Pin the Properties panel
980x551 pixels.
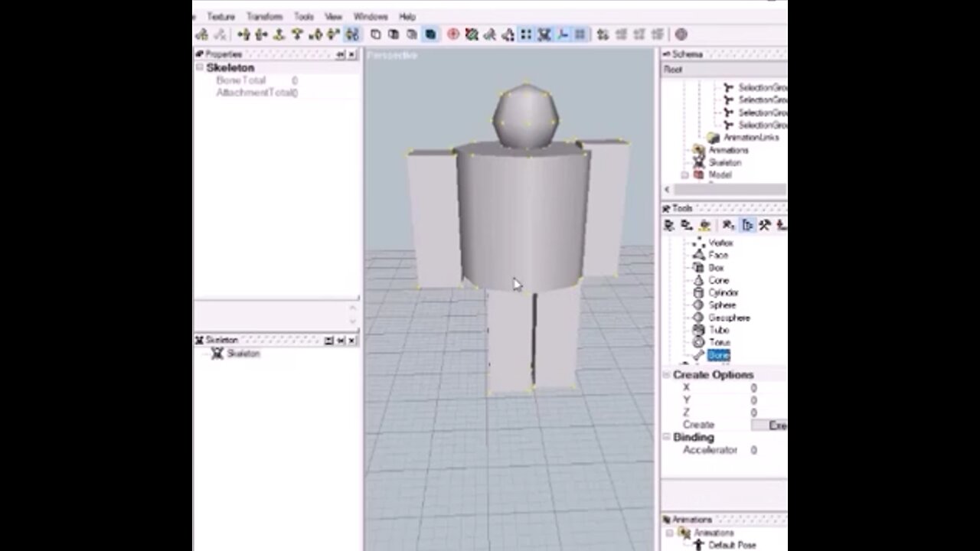click(x=340, y=54)
